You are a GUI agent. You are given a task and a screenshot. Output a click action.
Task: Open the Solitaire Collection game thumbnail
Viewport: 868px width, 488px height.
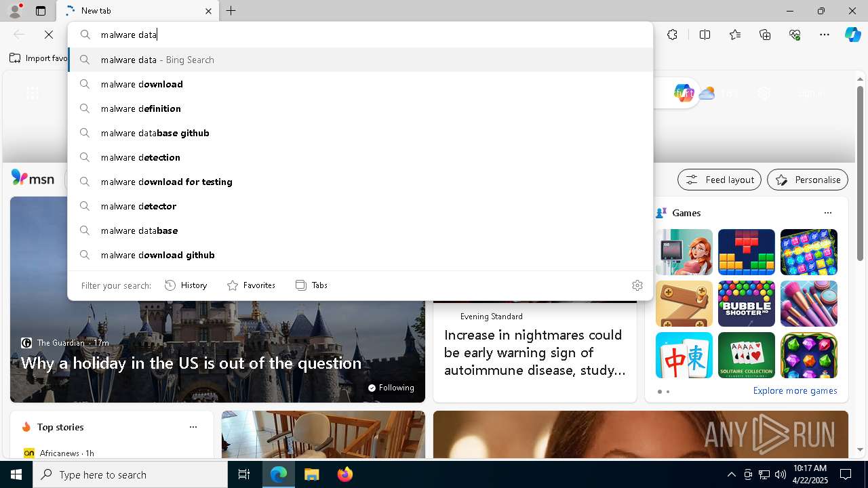pos(747,355)
